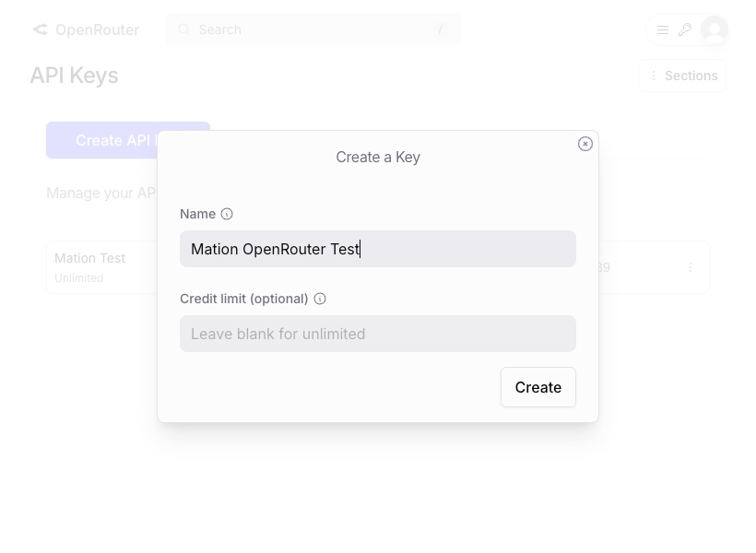Open the Mation Test row options menu
Image resolution: width=756 pixels, height=553 pixels.
coord(691,267)
